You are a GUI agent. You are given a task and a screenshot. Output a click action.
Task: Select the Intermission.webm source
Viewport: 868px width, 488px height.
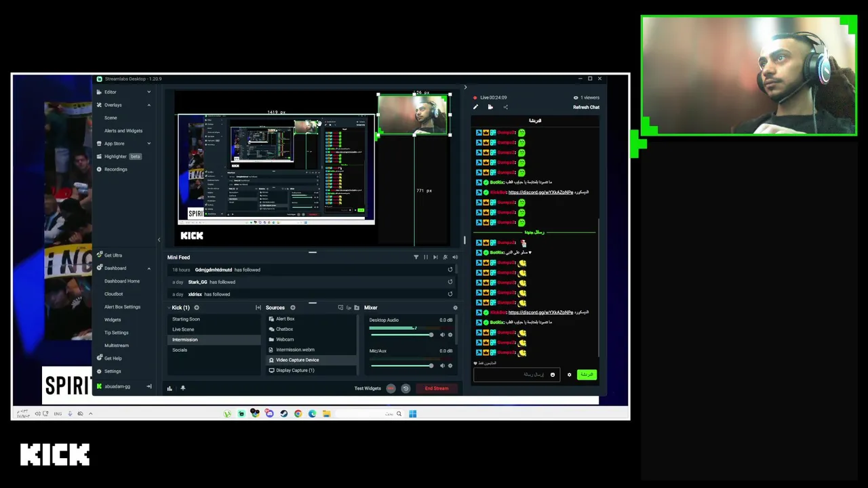[311, 350]
